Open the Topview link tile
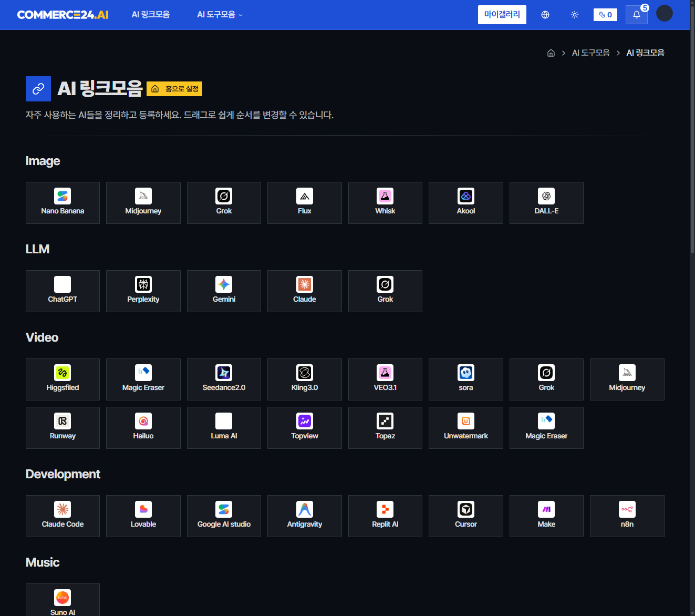This screenshot has width=695, height=616. pos(305,428)
